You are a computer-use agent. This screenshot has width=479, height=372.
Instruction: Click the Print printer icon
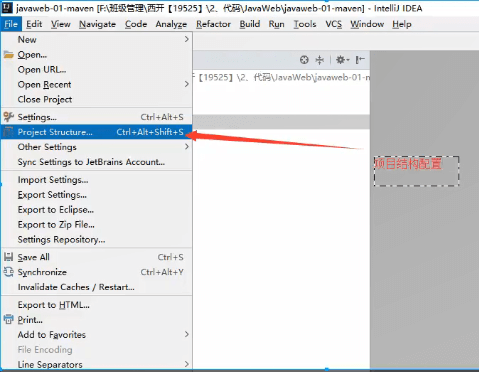pyautogui.click(x=9, y=320)
